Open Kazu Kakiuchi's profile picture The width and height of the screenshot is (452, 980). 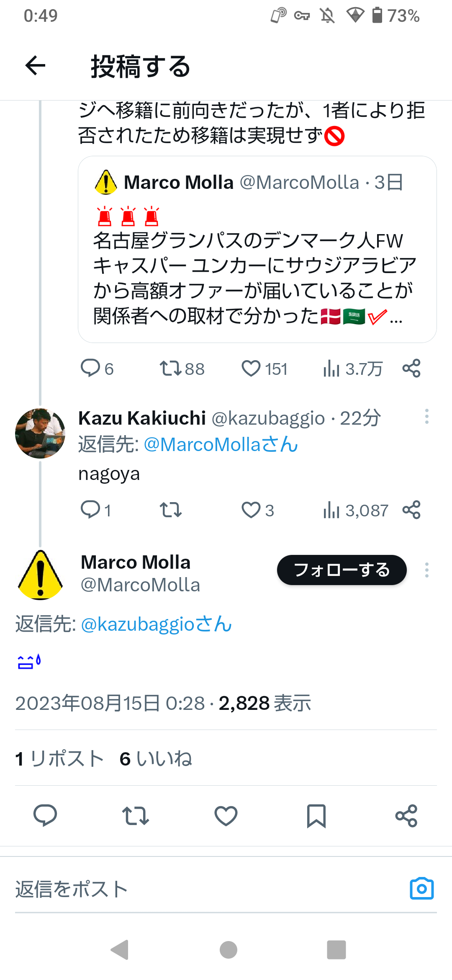[40, 433]
